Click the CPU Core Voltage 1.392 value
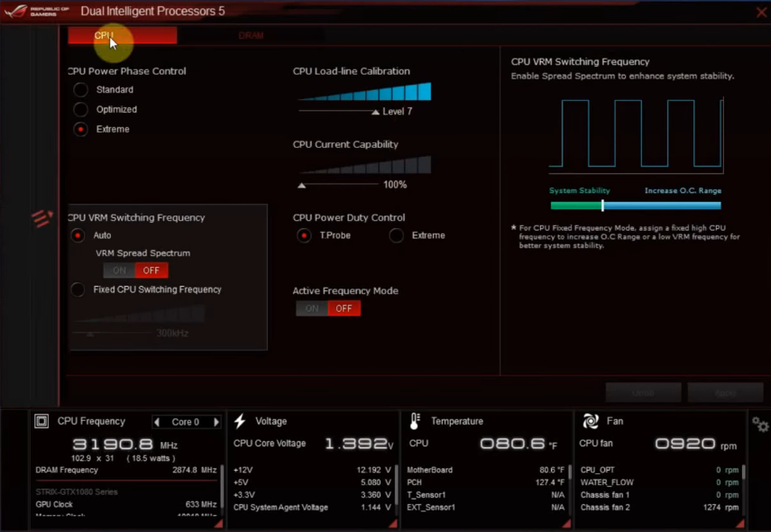771x532 pixels. click(360, 445)
